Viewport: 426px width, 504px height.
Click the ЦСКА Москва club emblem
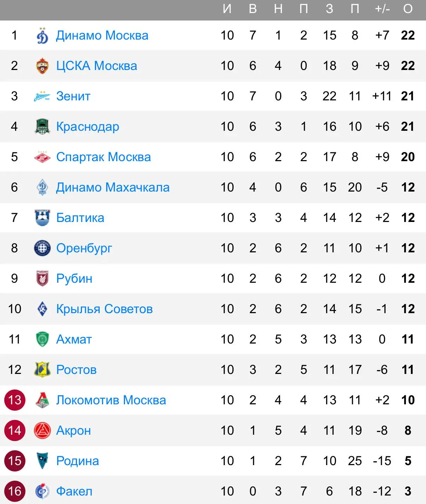42,66
